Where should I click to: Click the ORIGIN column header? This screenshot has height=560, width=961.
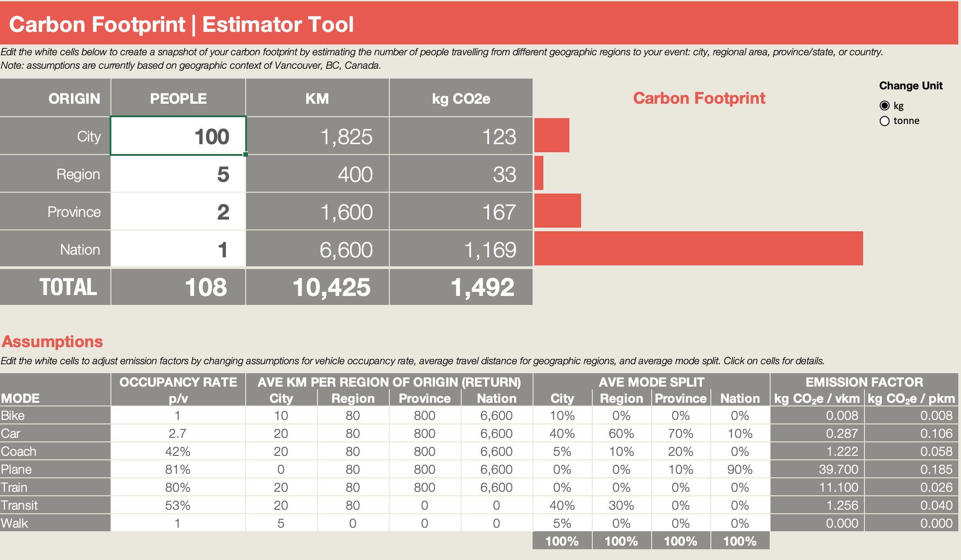coord(74,98)
